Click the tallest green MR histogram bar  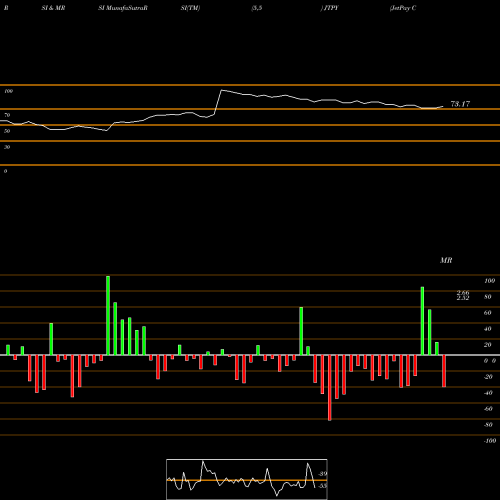(x=108, y=315)
